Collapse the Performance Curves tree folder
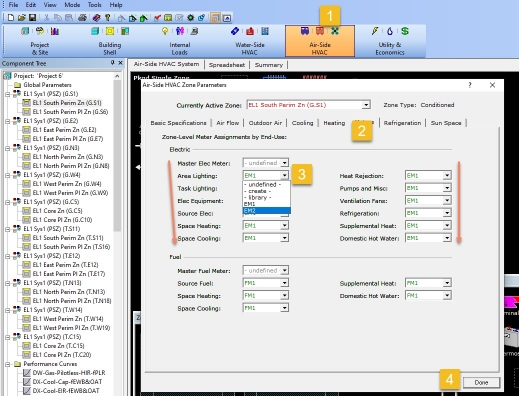Viewport: 519px width, 396px height. point(7,364)
